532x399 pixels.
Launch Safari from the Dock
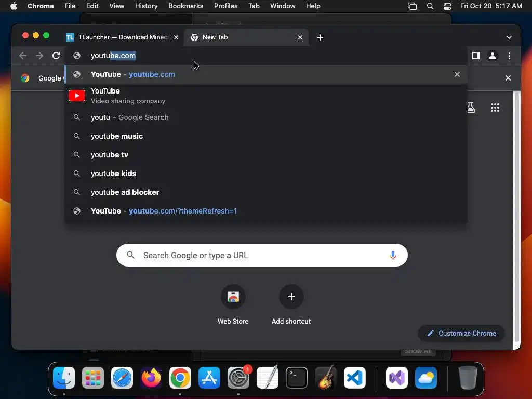pos(122,378)
